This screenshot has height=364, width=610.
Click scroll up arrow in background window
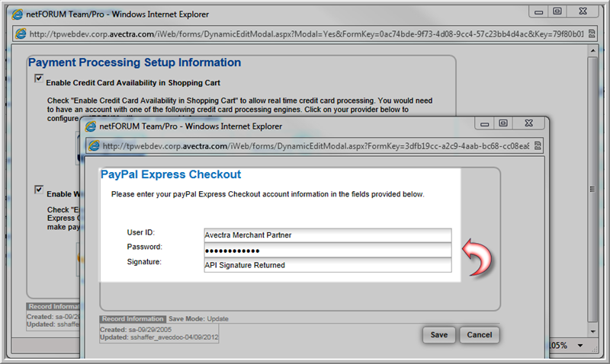(592, 50)
